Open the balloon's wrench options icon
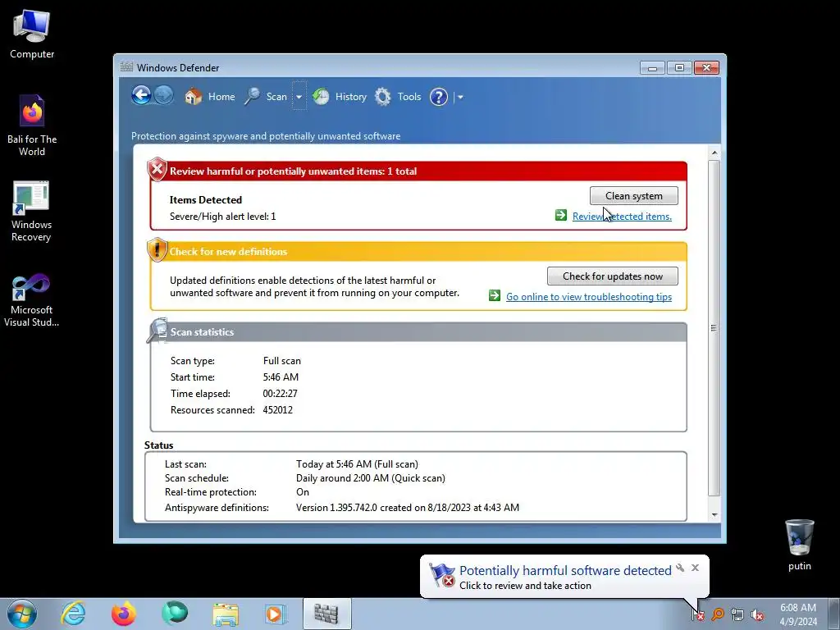This screenshot has height=630, width=840. [x=680, y=568]
